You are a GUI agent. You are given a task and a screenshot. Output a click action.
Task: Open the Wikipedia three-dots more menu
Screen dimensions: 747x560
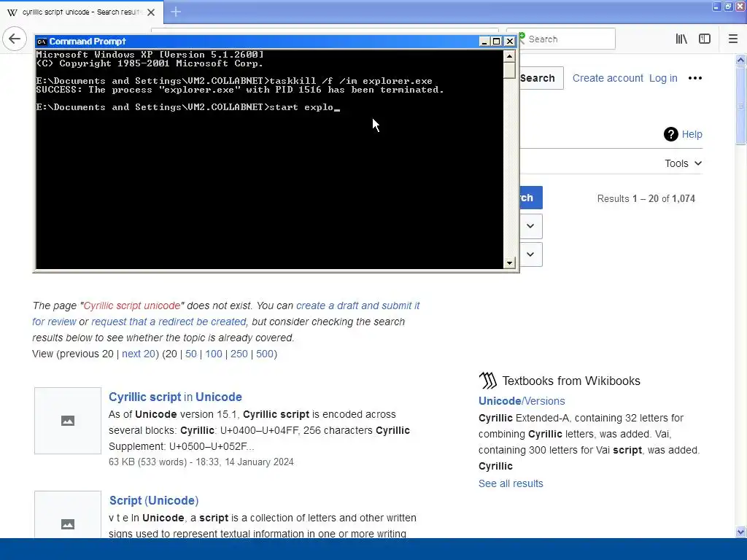(x=695, y=78)
